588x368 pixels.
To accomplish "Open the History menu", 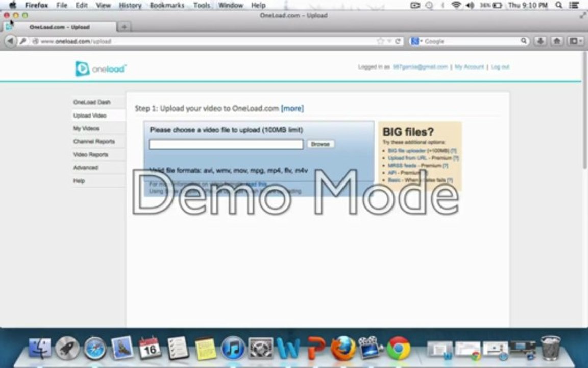I will pos(130,5).
